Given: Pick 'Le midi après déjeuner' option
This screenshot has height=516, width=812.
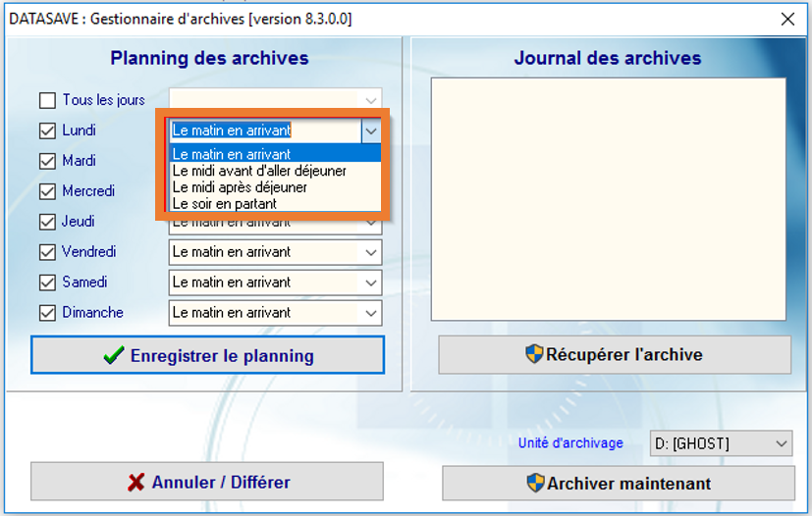Looking at the screenshot, I should point(240,187).
